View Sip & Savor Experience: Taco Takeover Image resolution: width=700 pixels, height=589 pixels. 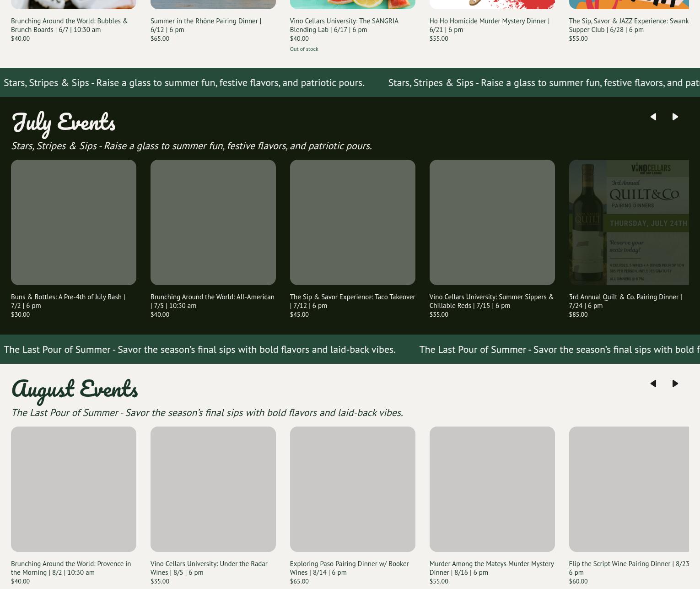click(x=353, y=301)
